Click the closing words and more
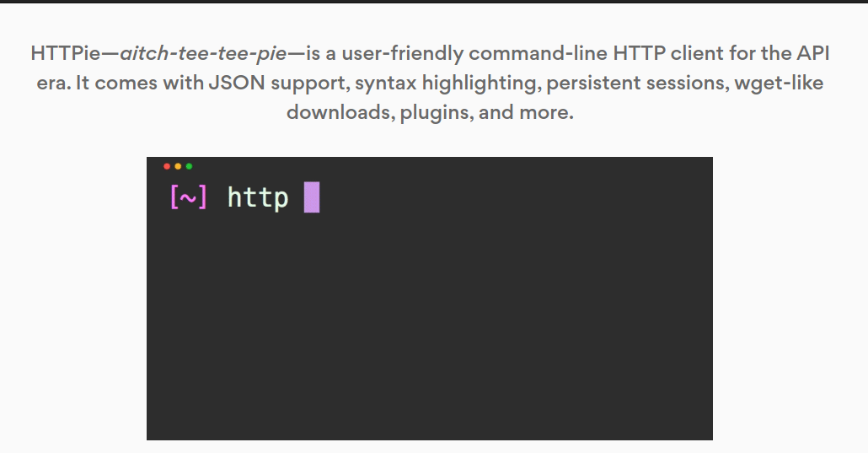The height and width of the screenshot is (453, 868). click(x=526, y=112)
